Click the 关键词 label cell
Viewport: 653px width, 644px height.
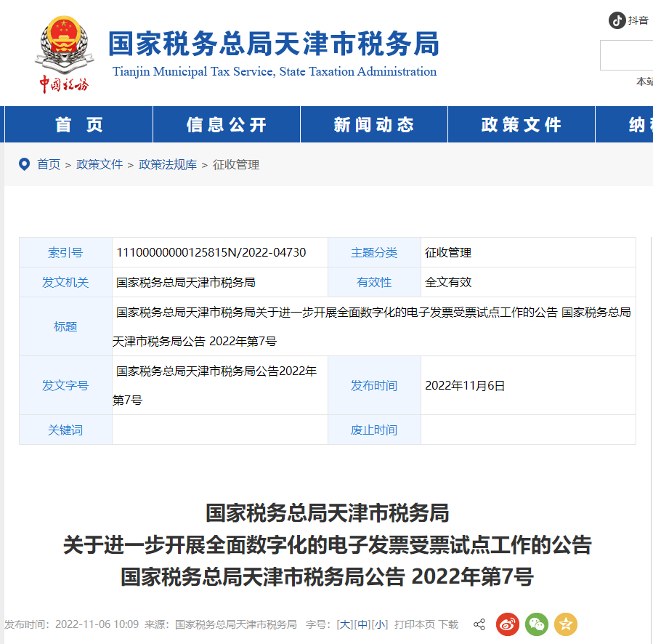[65, 430]
